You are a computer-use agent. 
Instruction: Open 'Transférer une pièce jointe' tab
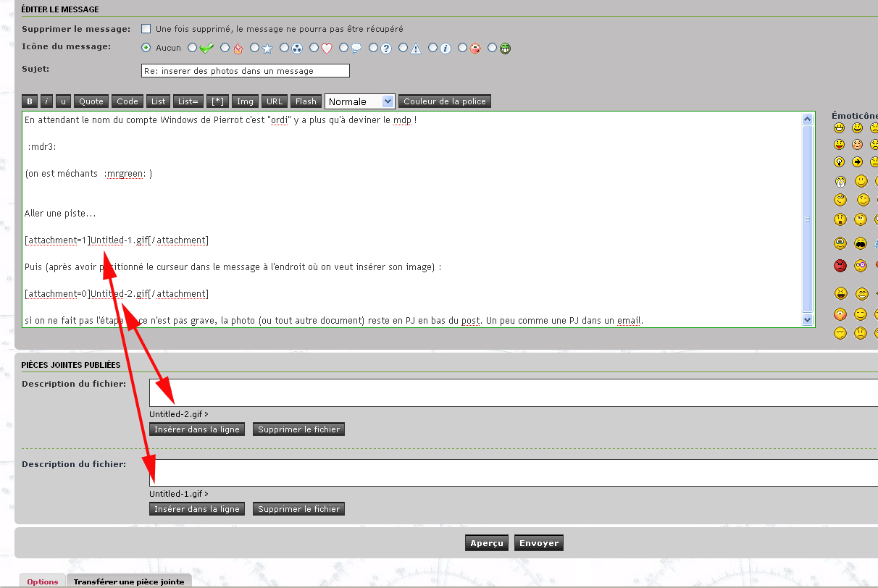129,581
